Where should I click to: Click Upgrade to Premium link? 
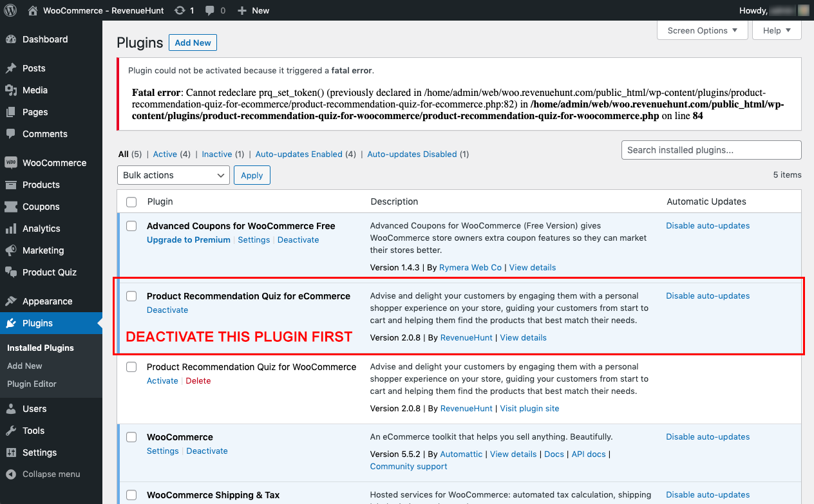click(189, 240)
